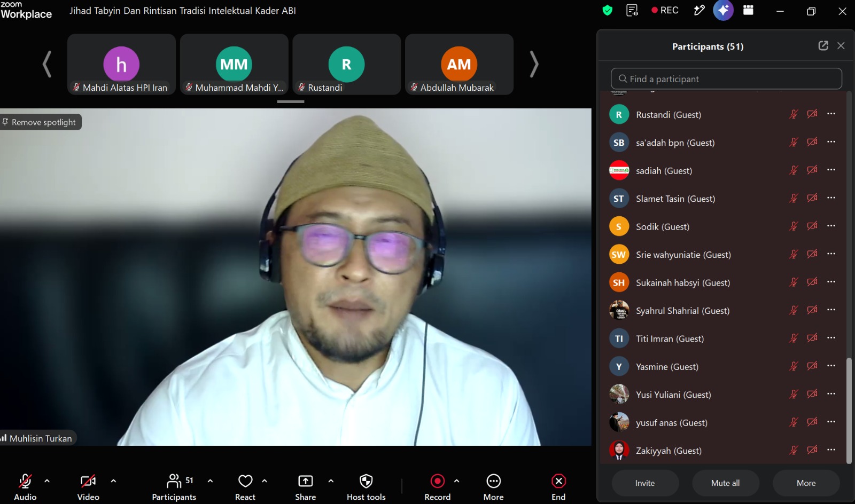Click Remove spotlight on the video
This screenshot has width=855, height=504.
point(41,122)
